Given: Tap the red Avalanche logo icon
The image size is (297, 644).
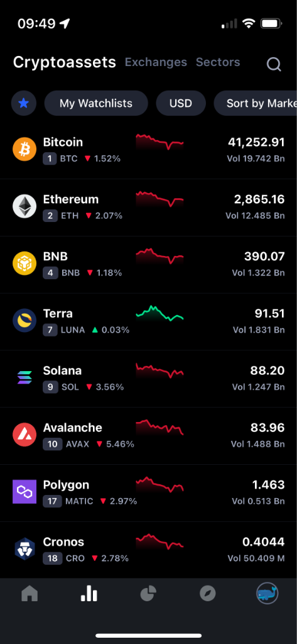Looking at the screenshot, I should 24,435.
